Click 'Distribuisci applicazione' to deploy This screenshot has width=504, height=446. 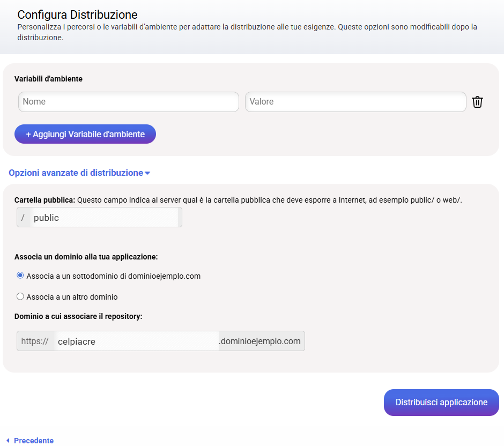tap(441, 403)
